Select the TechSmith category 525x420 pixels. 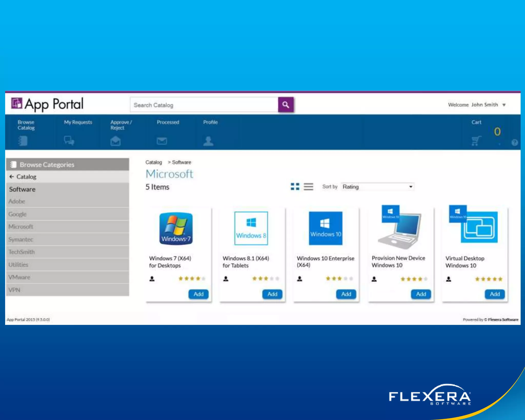67,252
